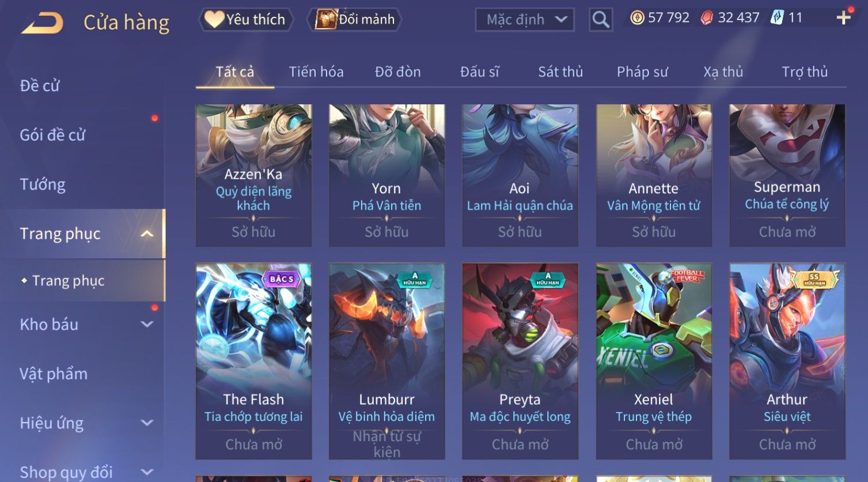Viewport: 868px width, 482px height.
Task: Select the Pháp sư tab
Action: click(642, 72)
